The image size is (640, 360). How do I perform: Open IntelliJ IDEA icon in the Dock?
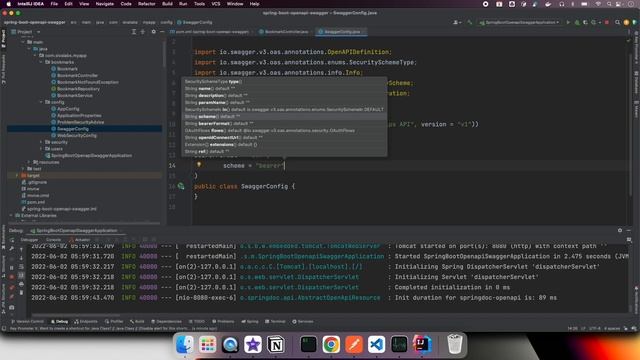point(422,344)
